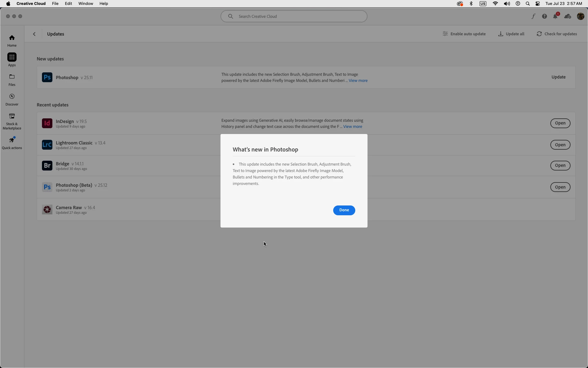
Task: Open the Apps sidebar section
Action: point(12,59)
